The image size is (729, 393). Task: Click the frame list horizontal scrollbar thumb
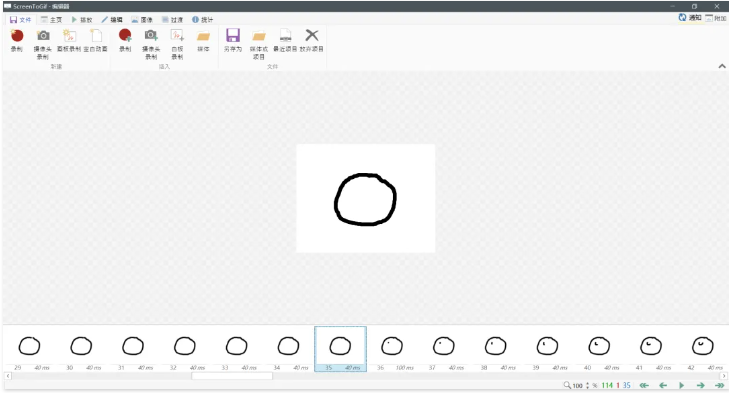point(232,376)
